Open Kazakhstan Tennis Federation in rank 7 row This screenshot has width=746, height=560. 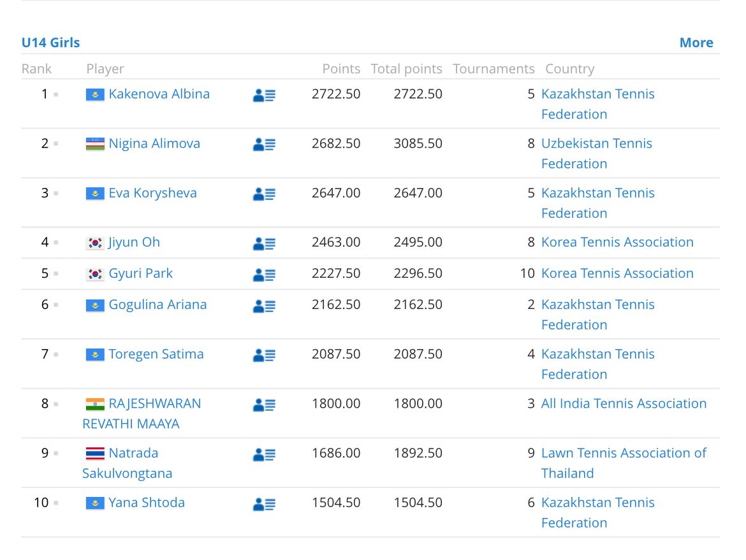pos(597,364)
